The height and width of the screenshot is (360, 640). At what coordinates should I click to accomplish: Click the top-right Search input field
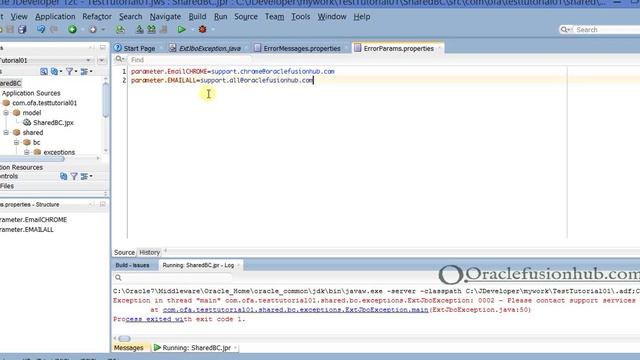607,29
